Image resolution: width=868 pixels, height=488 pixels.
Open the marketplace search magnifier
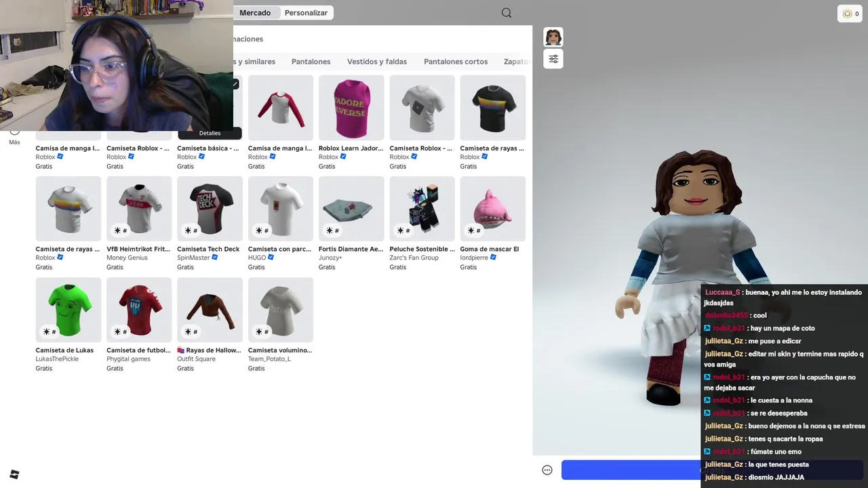click(507, 13)
